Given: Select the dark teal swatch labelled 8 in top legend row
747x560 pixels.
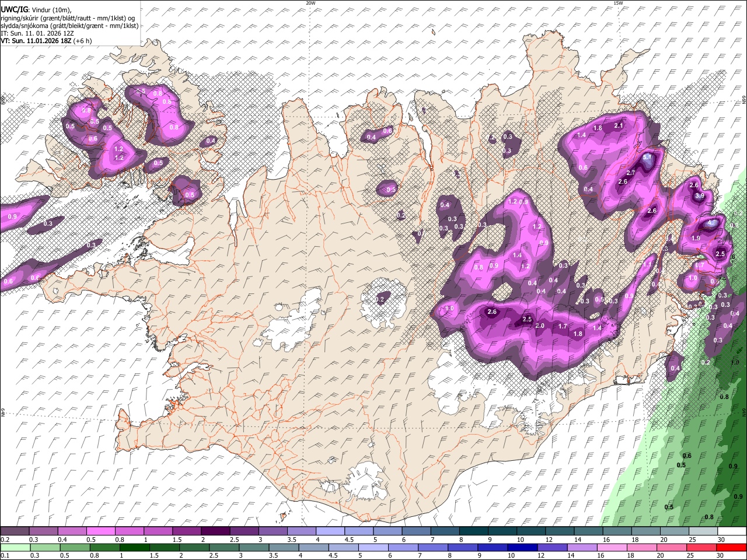Looking at the screenshot, I should (x=473, y=531).
